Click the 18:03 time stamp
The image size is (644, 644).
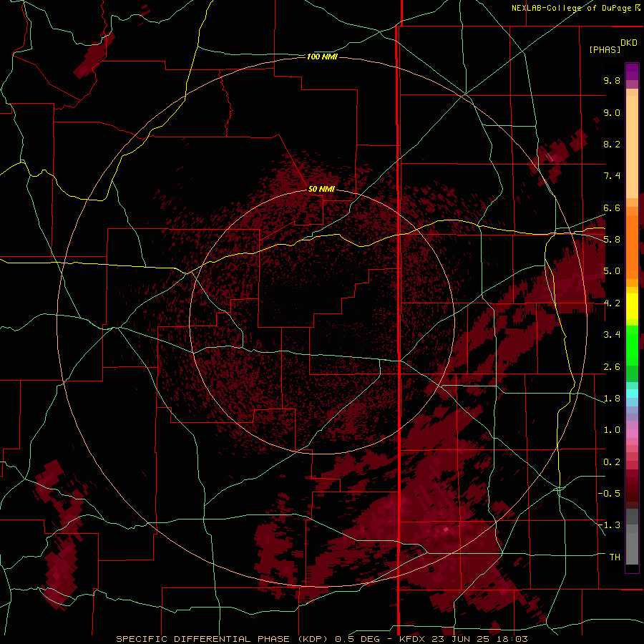pyautogui.click(x=514, y=639)
